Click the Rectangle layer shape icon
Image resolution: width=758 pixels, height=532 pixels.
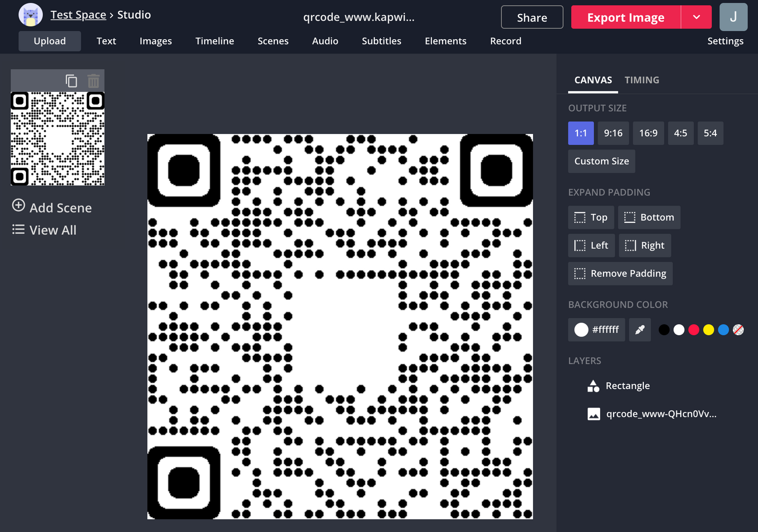593,386
